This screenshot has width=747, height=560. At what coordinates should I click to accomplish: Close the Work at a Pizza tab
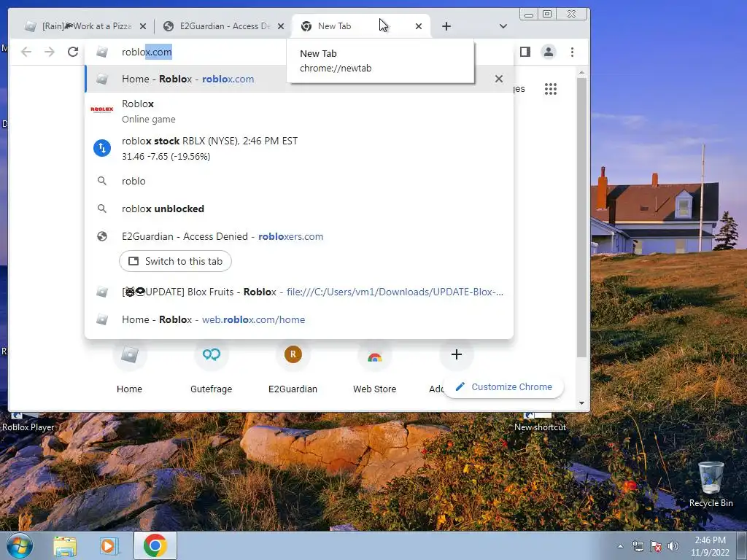(143, 26)
